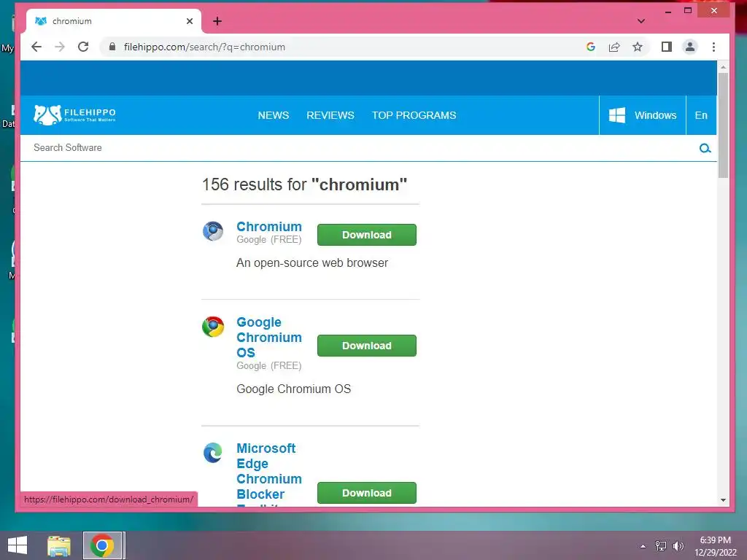Click the magnifier search icon

point(705,148)
